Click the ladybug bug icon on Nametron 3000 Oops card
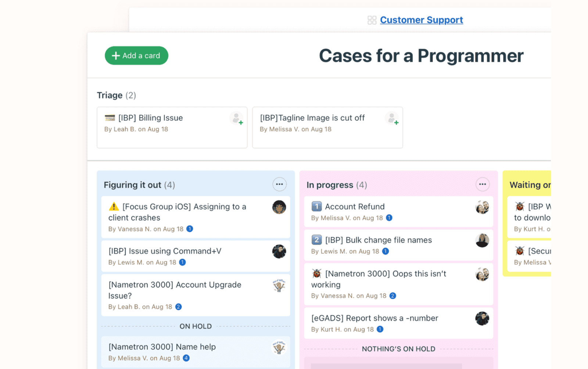This screenshot has height=369, width=588. [316, 273]
